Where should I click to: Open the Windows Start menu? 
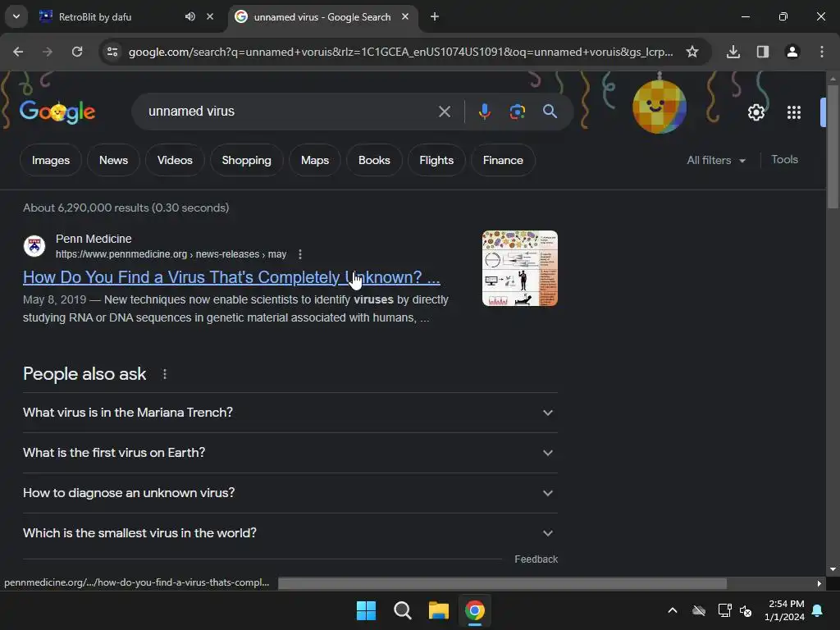[367, 610]
